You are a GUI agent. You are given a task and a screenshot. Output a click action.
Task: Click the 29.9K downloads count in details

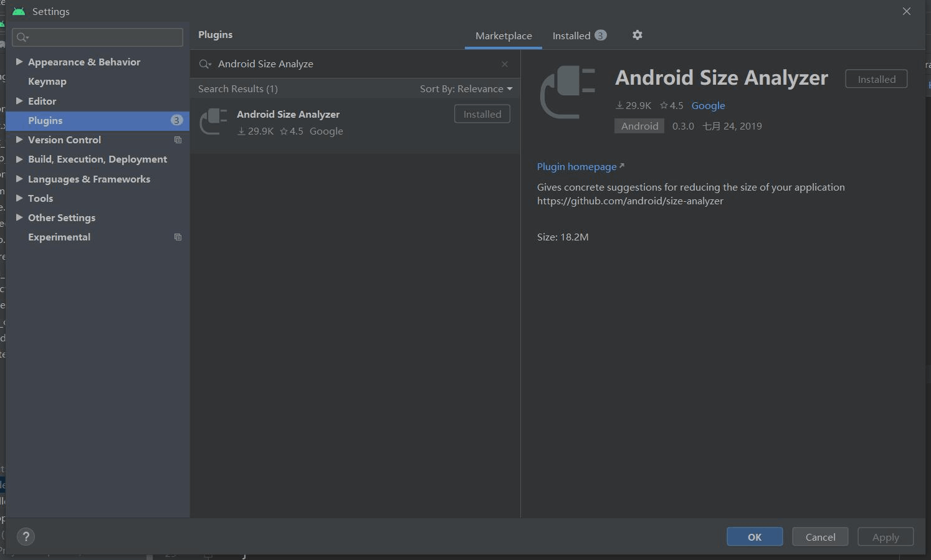point(633,106)
